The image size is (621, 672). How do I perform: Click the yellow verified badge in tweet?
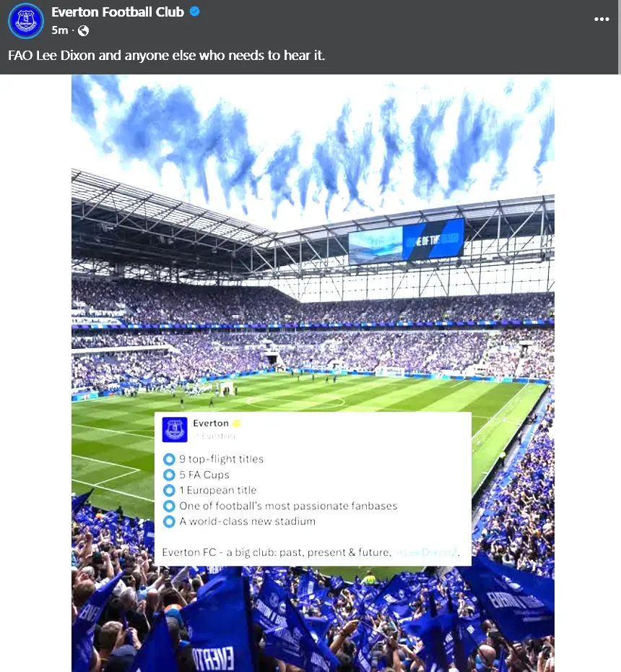[236, 423]
